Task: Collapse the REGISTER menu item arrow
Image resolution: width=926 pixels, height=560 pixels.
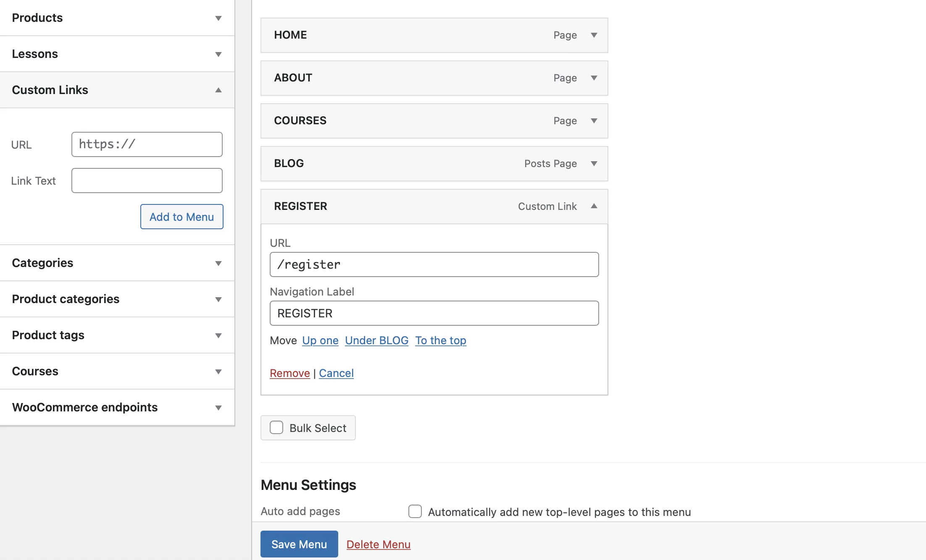Action: [x=594, y=206]
